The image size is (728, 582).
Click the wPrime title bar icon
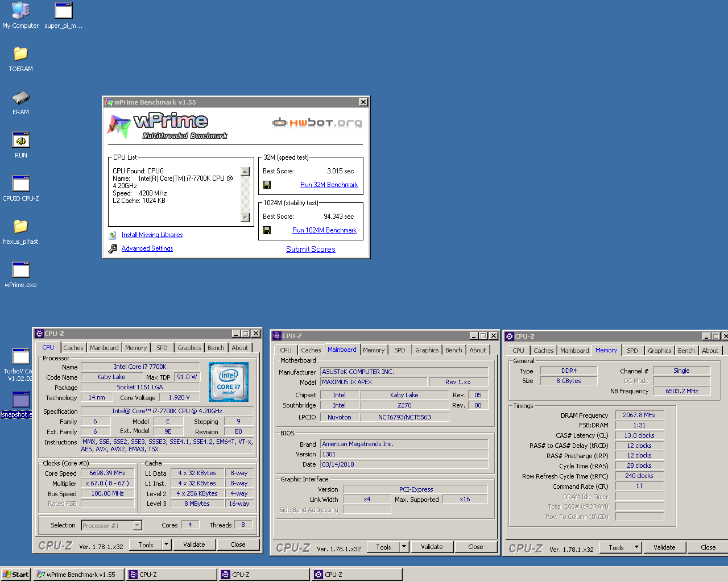(109, 102)
